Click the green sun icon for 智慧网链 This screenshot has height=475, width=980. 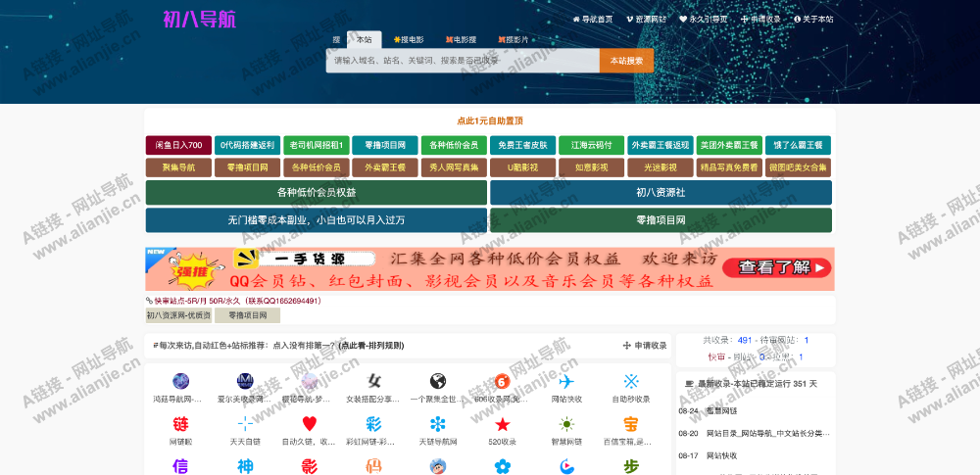(566, 425)
